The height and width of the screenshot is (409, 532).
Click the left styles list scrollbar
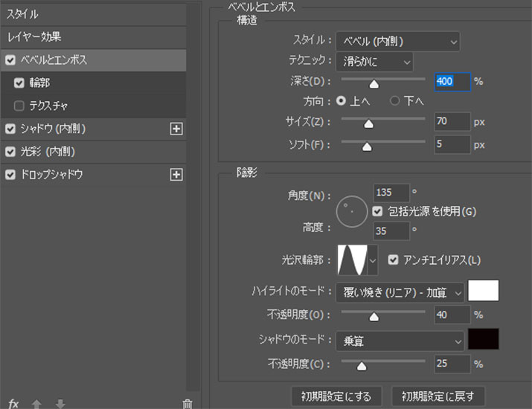tap(193, 197)
